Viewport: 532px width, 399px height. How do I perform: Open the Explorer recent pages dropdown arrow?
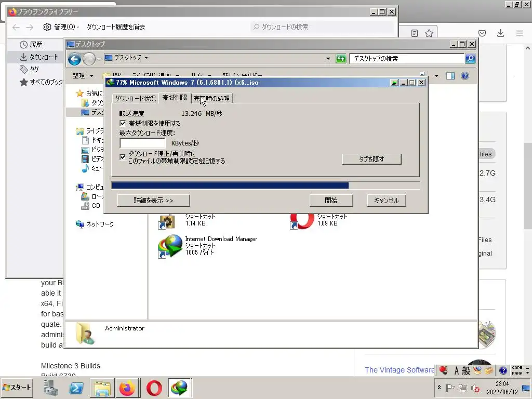point(99,59)
